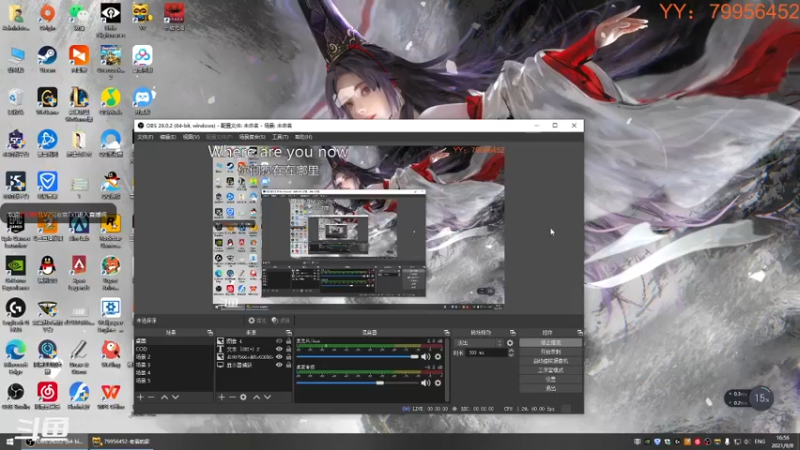Open the Help menu in OBS
Viewport: 800px width, 450px height.
point(304,137)
